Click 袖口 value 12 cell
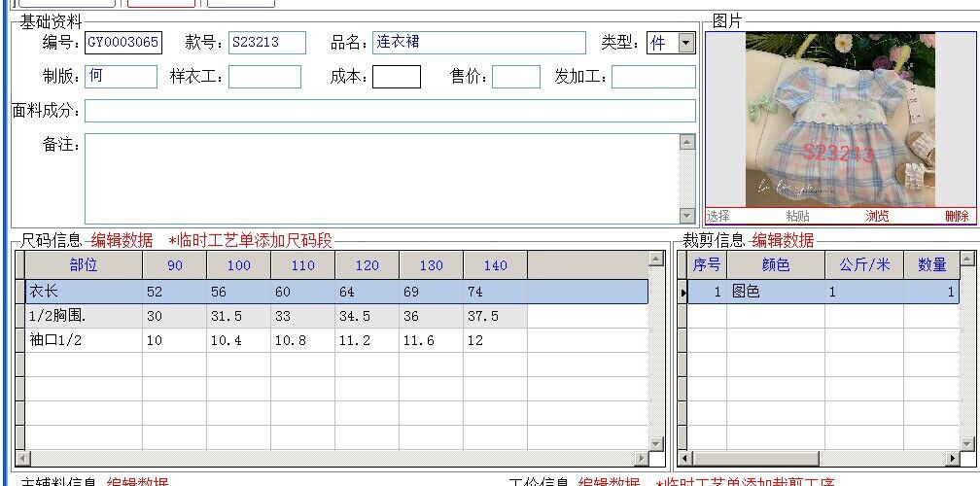Viewport: 980px width, 486px height. pyautogui.click(x=496, y=340)
